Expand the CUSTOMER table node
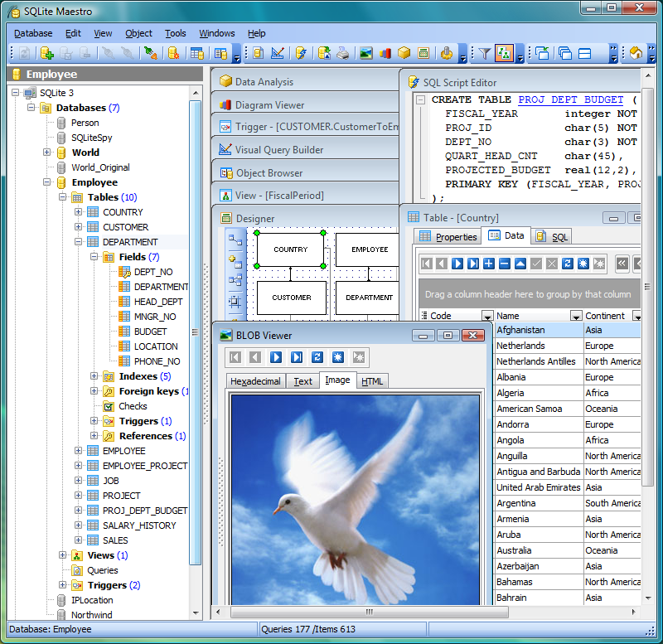This screenshot has width=663, height=644. [78, 226]
